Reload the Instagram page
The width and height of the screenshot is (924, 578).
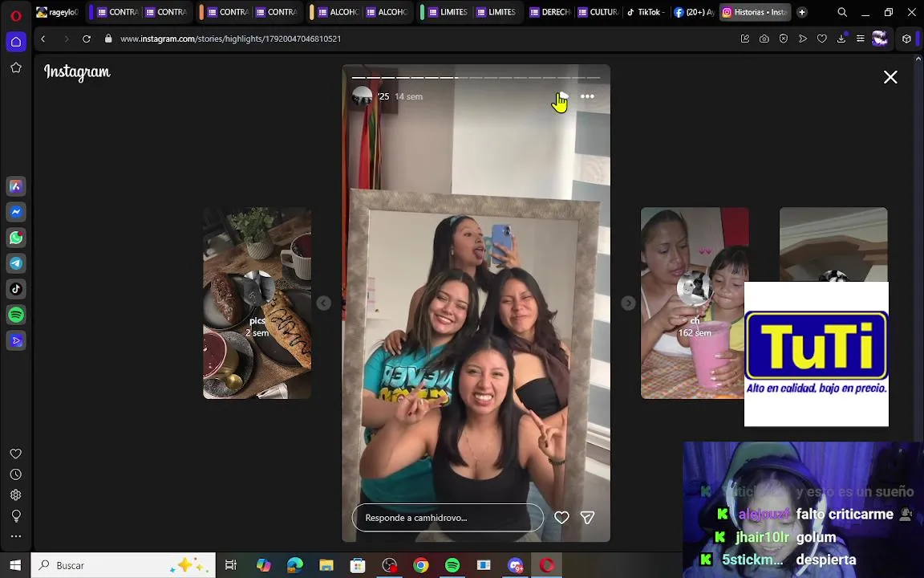click(x=87, y=39)
